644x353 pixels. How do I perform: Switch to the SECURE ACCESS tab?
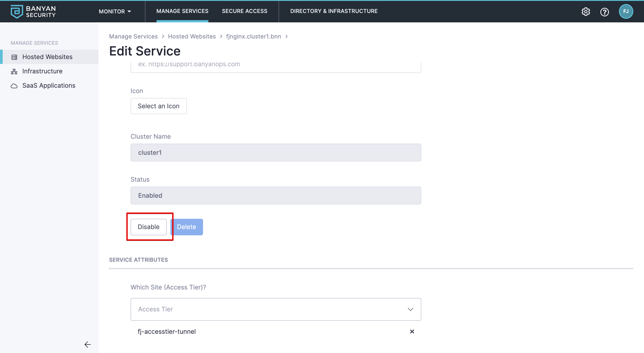pos(244,11)
